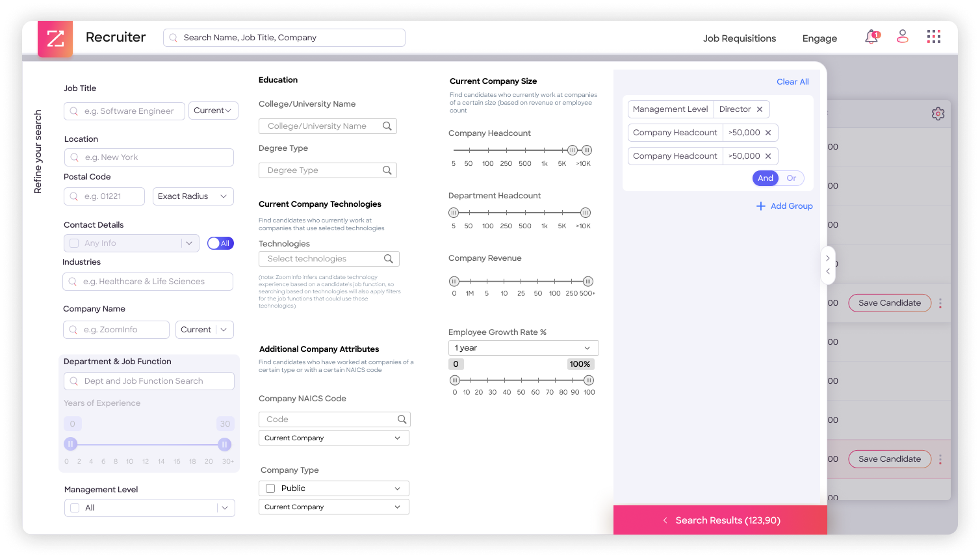Viewport: 980px width, 558px height.
Task: Click Clear All filters link
Action: (792, 82)
